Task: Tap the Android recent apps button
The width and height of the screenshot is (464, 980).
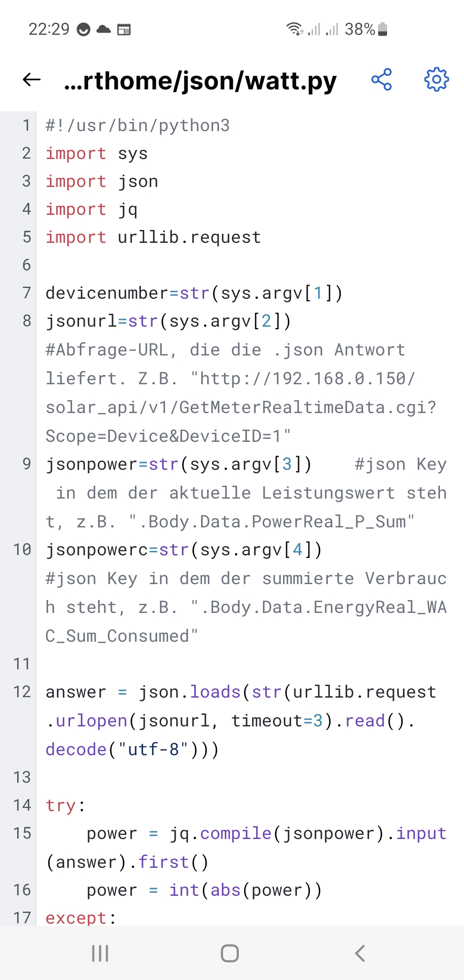Action: click(x=100, y=953)
